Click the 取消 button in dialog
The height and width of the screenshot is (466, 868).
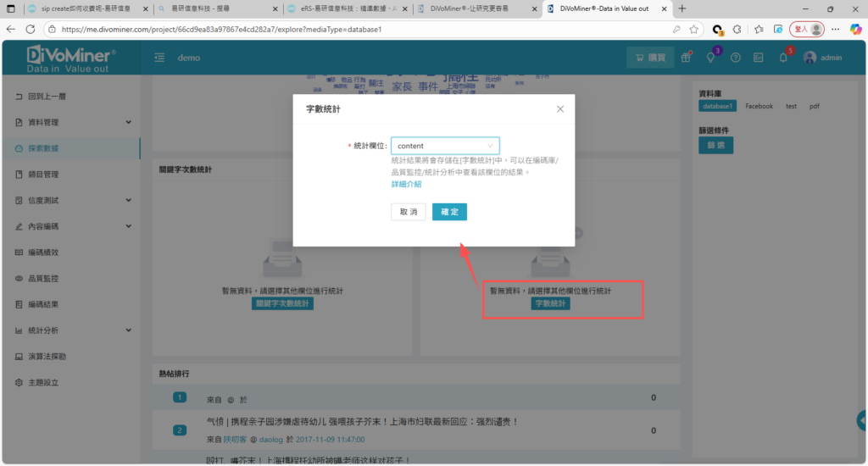[408, 212]
